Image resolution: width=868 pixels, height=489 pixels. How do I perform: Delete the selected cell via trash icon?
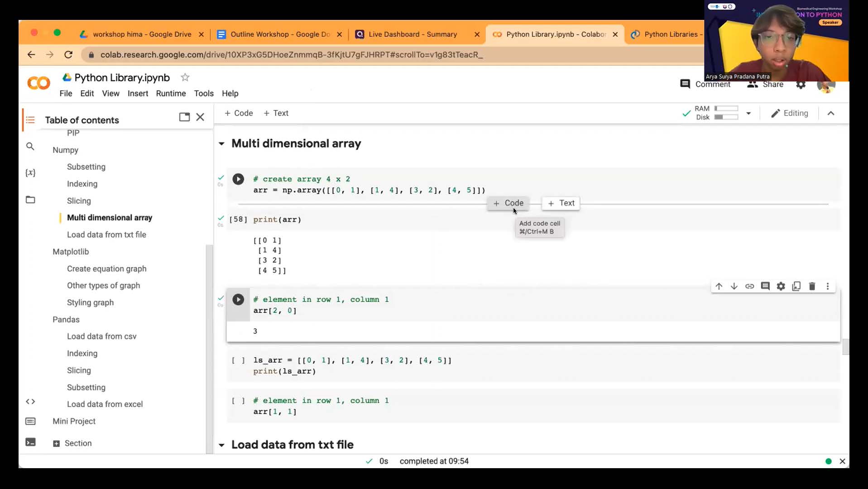pyautogui.click(x=812, y=286)
